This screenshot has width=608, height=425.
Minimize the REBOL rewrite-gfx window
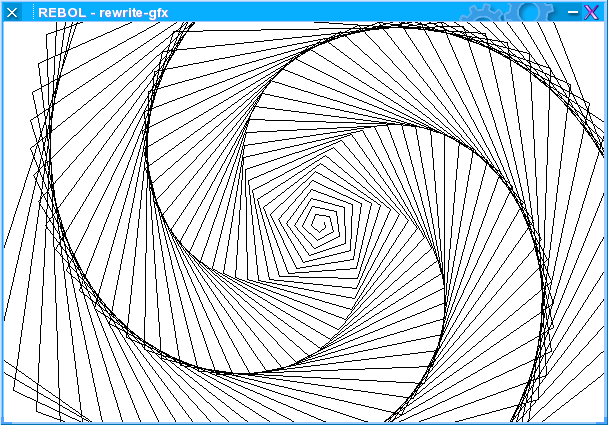coord(573,12)
